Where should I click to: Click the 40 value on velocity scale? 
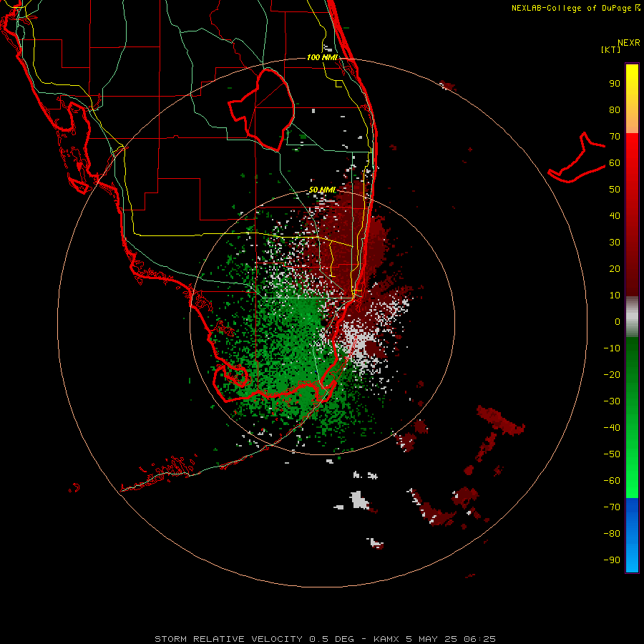pos(615,216)
